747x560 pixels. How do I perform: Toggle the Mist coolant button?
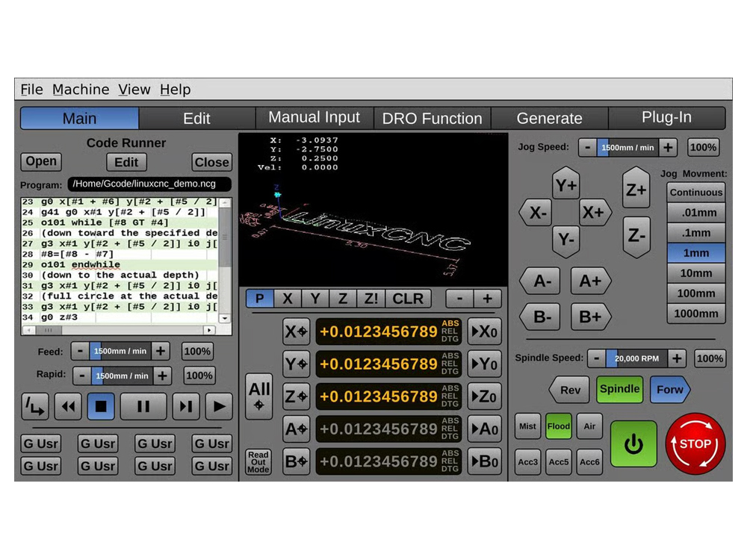pyautogui.click(x=527, y=426)
